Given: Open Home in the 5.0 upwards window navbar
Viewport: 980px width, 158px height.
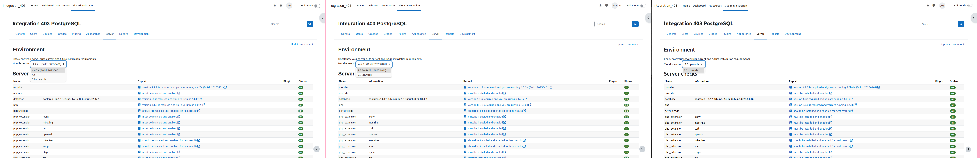Looking at the screenshot, I should coord(686,6).
